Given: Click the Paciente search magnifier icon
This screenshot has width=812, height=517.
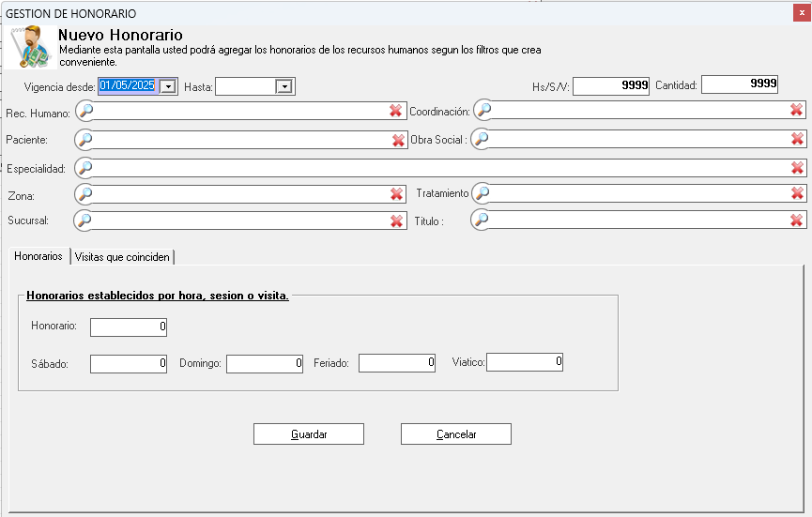Looking at the screenshot, I should [85, 140].
